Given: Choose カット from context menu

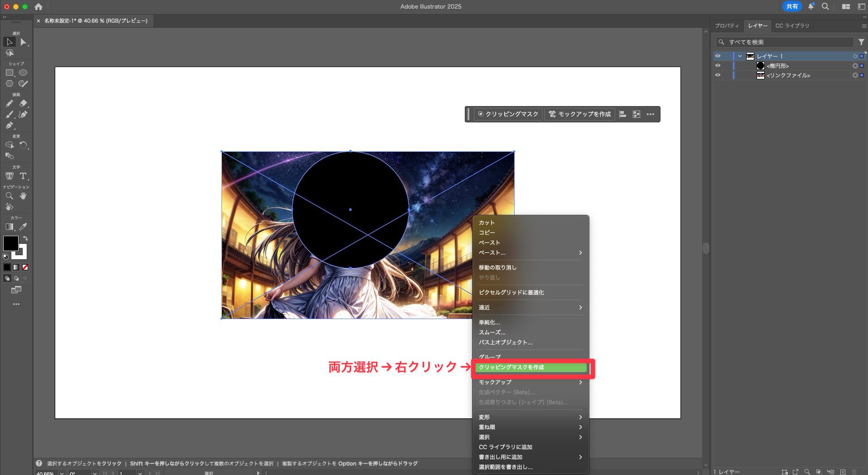Looking at the screenshot, I should pos(530,223).
